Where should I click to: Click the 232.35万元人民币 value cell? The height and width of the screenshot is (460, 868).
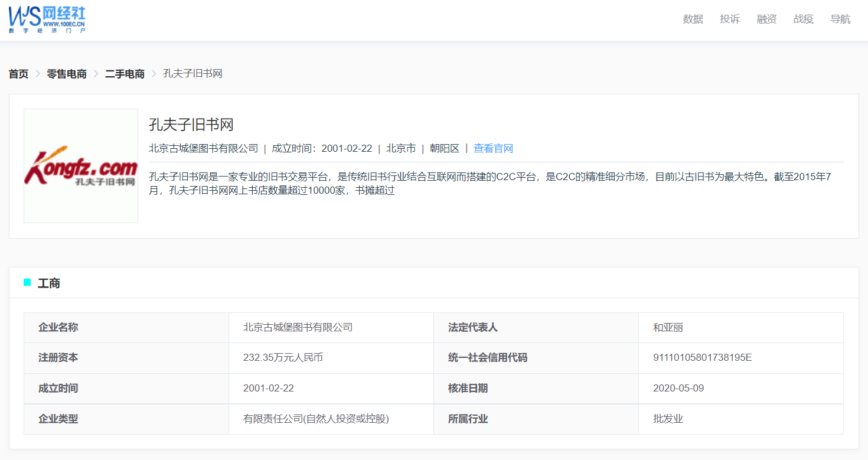coord(331,358)
